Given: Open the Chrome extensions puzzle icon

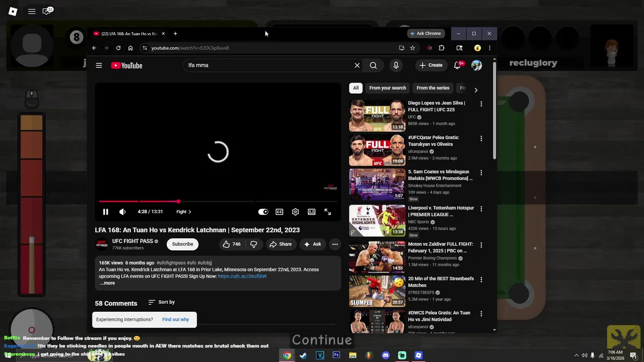Looking at the screenshot, I should [x=442, y=48].
